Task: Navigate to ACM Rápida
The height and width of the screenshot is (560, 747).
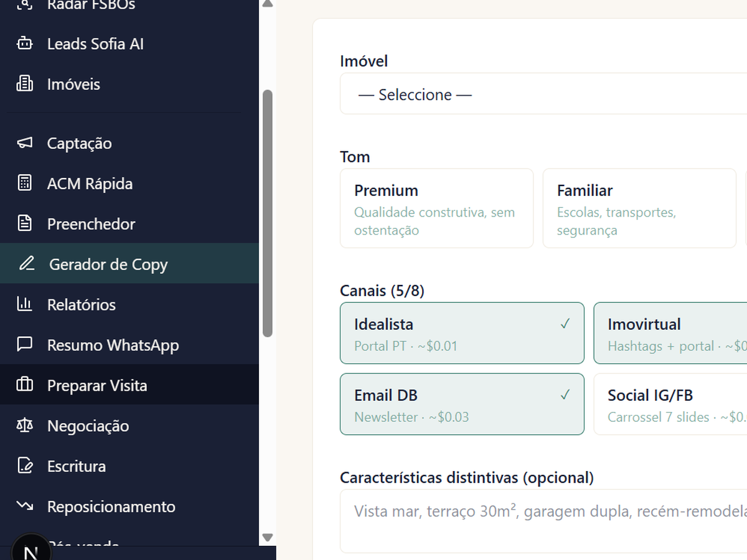Action: click(x=129, y=184)
